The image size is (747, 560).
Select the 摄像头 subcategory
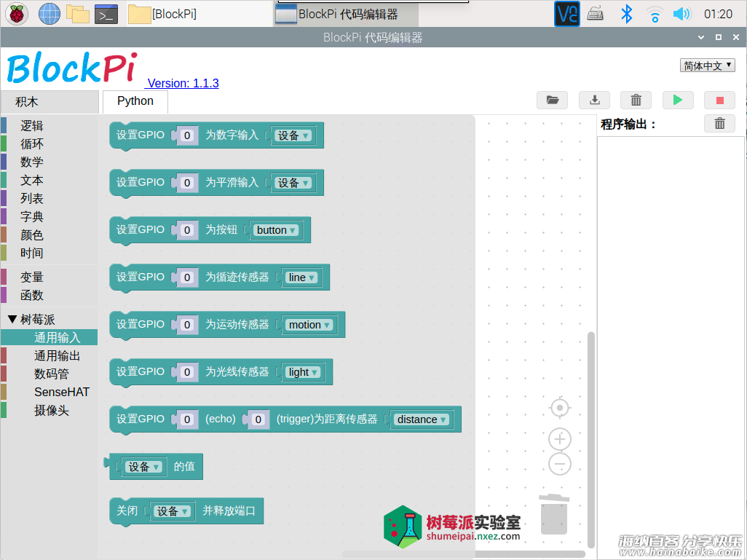click(x=49, y=410)
